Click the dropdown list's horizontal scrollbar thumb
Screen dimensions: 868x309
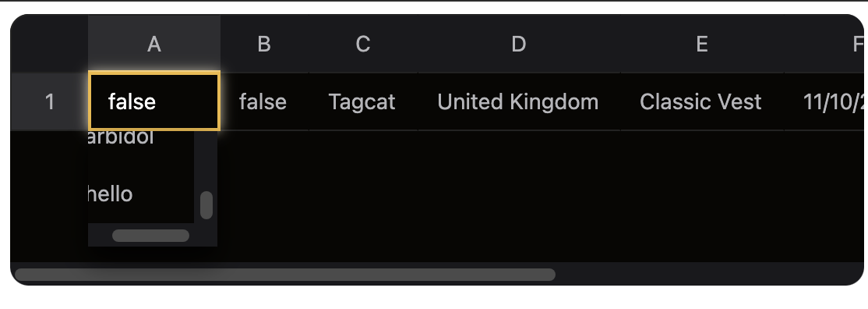tap(150, 236)
